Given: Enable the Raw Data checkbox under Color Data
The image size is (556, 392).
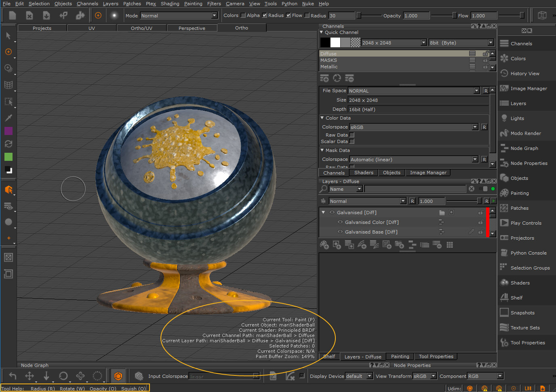Looking at the screenshot, I should pyautogui.click(x=352, y=135).
